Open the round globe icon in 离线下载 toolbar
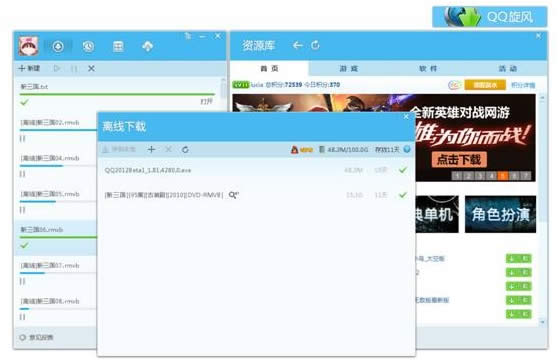The image size is (558, 364). point(407,149)
